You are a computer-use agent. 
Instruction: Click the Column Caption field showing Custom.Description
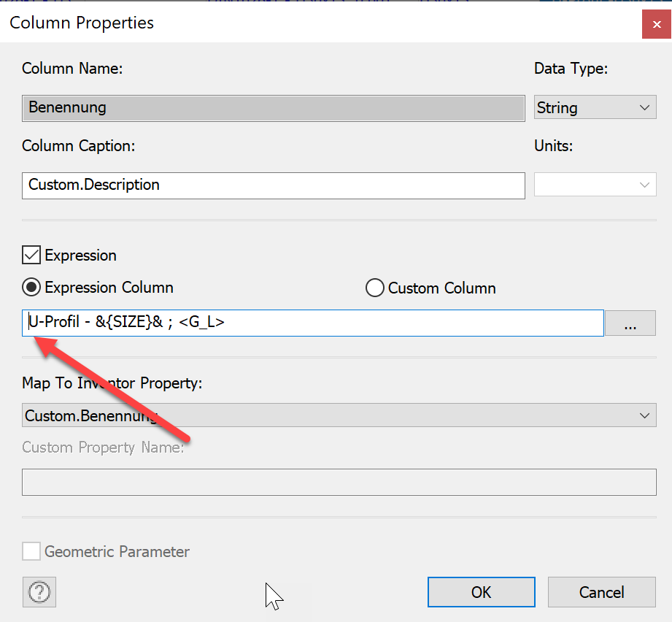[x=273, y=185]
